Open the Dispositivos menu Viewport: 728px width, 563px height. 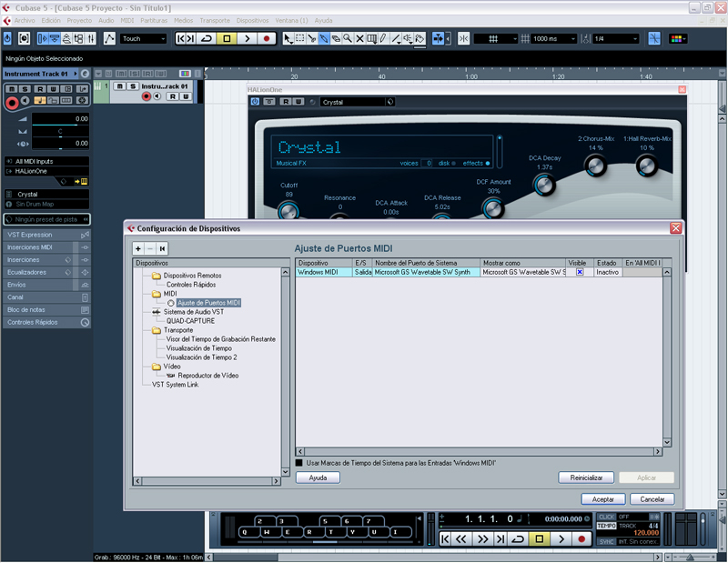click(258, 20)
